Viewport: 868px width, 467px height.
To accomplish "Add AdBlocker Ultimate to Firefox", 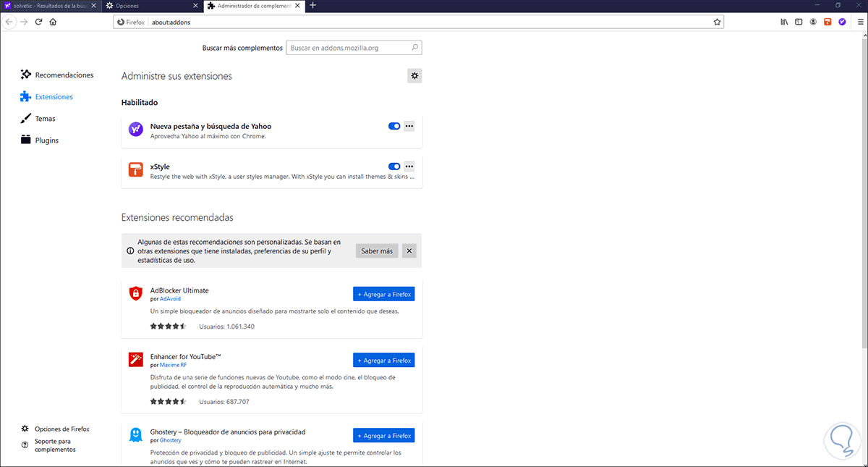I will [384, 294].
